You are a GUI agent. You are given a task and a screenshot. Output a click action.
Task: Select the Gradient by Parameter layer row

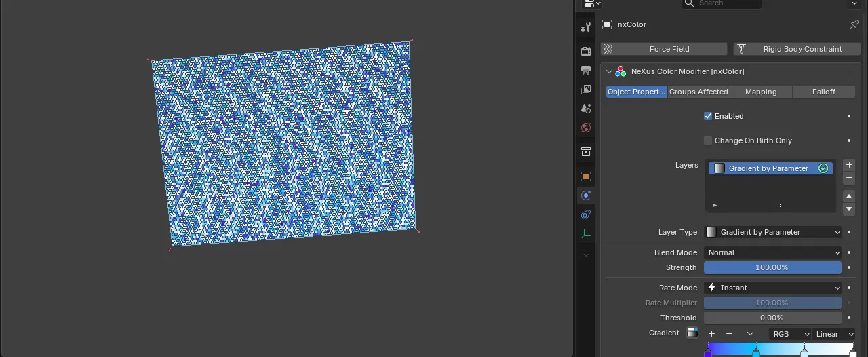point(770,168)
